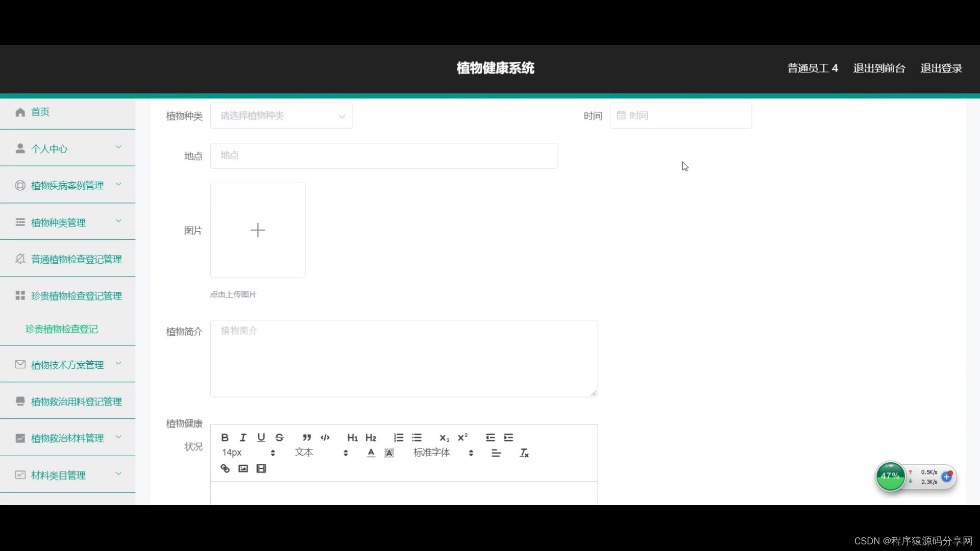Screen dimensions: 980x551
Task: Insert link via chain icon
Action: pos(225,468)
